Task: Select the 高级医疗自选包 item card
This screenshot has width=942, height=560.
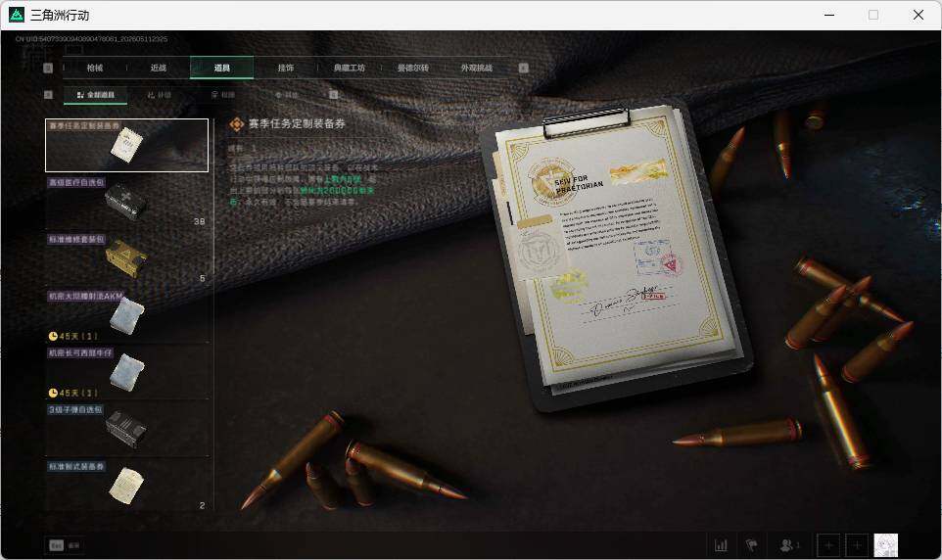Action: [x=126, y=202]
